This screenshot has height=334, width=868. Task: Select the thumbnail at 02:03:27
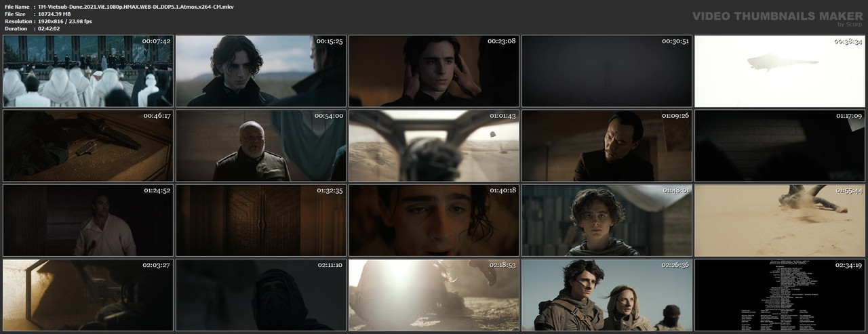[88, 295]
